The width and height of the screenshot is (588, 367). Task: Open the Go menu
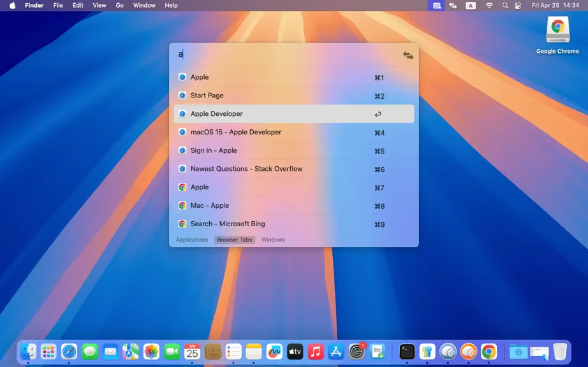click(x=120, y=5)
